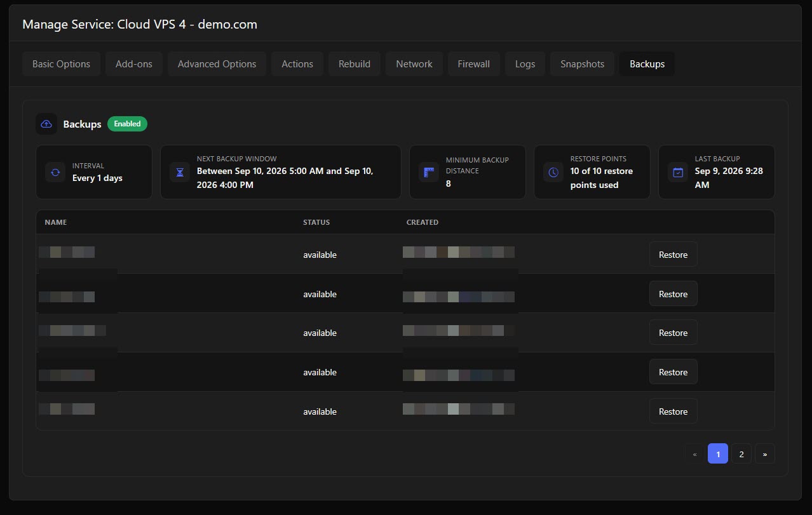Click the next backup window date text
The height and width of the screenshot is (515, 812).
coord(285,178)
